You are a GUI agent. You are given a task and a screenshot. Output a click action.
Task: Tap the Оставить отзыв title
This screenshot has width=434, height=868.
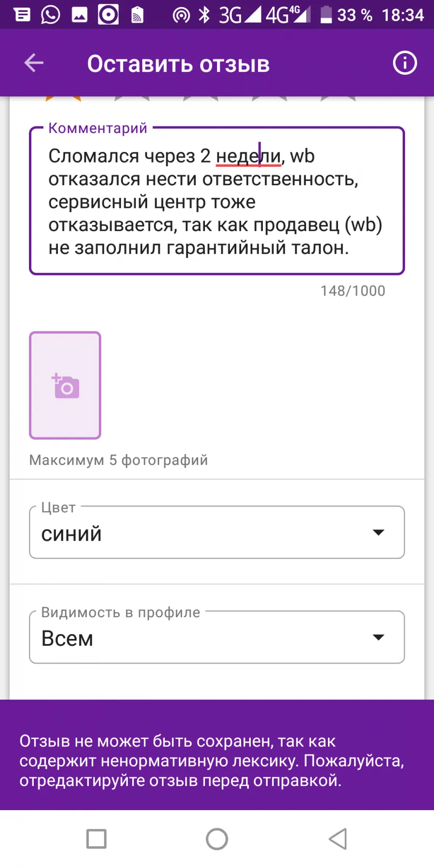(x=178, y=64)
